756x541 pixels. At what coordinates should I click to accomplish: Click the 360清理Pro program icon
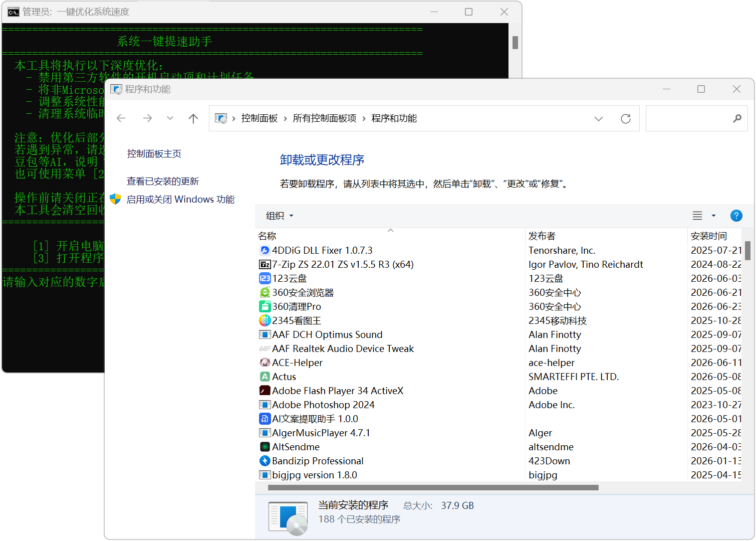(265, 306)
